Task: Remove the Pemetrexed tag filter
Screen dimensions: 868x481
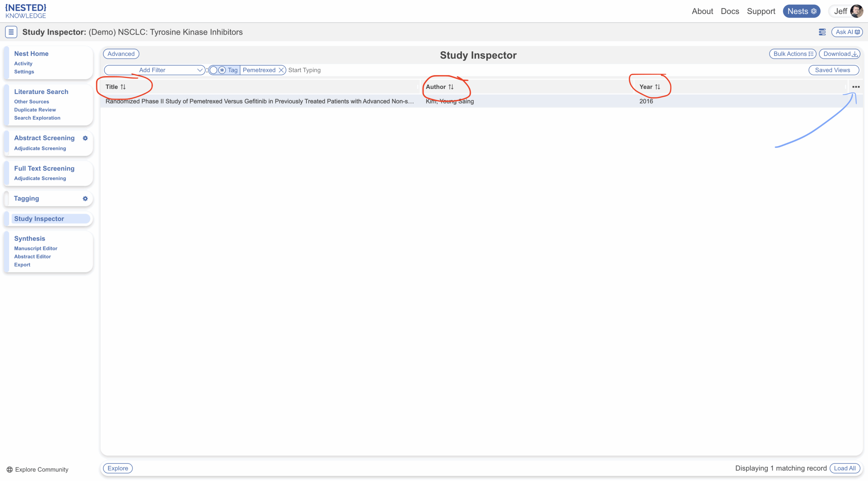Action: (281, 70)
